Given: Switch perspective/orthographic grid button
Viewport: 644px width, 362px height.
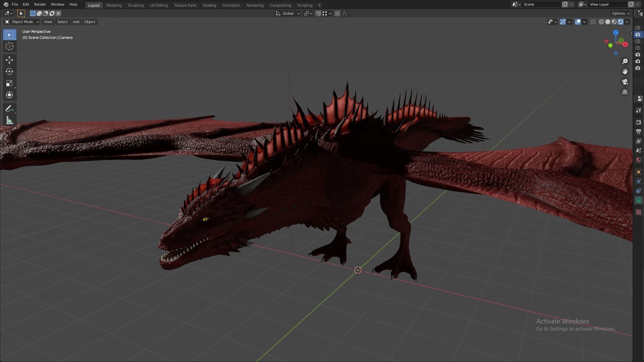Looking at the screenshot, I should pyautogui.click(x=625, y=92).
